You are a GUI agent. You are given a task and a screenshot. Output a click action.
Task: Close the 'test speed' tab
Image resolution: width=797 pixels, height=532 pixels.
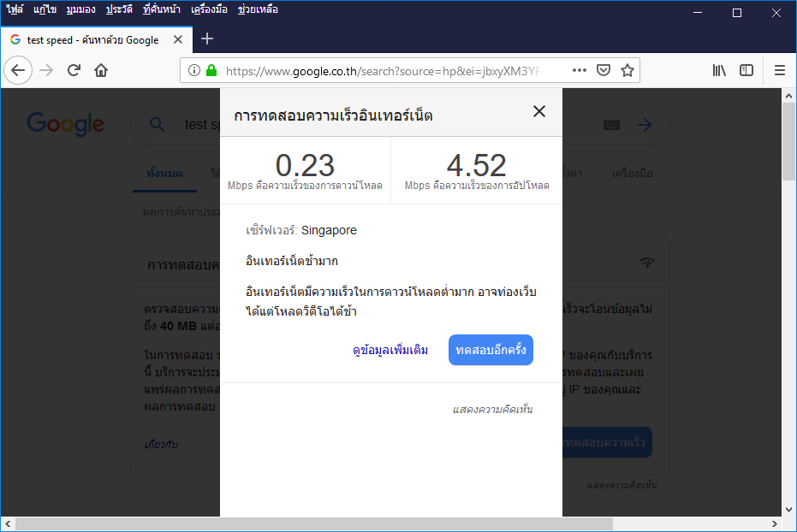[178, 39]
